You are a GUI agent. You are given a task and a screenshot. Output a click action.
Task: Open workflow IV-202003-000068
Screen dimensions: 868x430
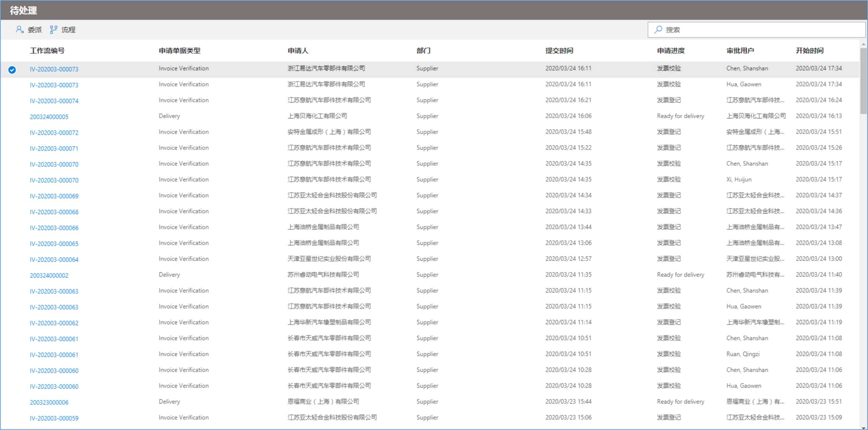click(54, 212)
